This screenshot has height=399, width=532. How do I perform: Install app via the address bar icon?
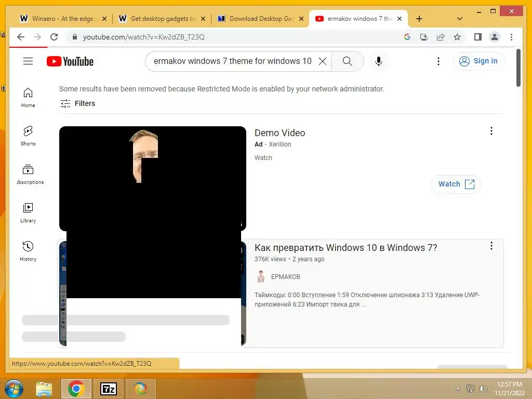coord(424,37)
